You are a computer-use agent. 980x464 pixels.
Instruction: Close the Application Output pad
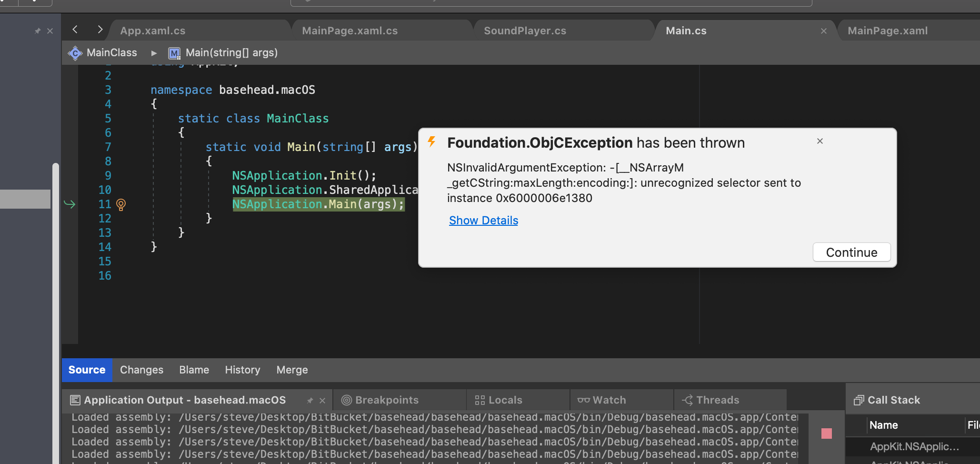pyautogui.click(x=322, y=401)
